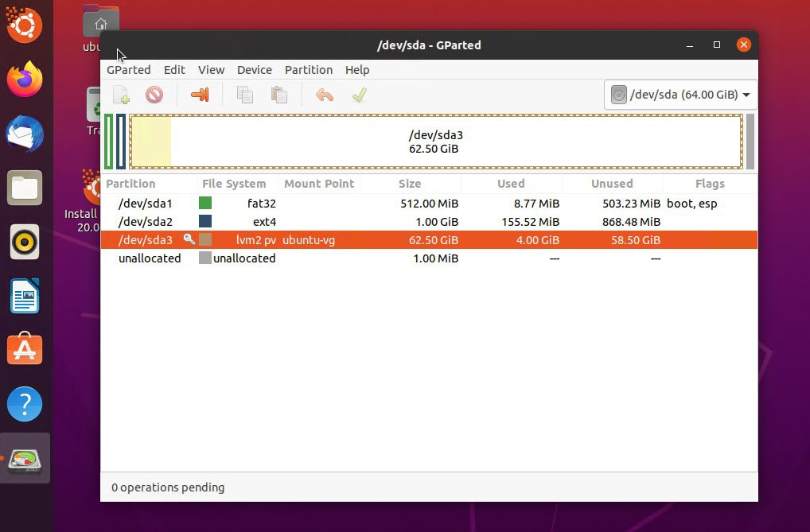Launch Thunderbird mail from the dock

click(x=25, y=134)
